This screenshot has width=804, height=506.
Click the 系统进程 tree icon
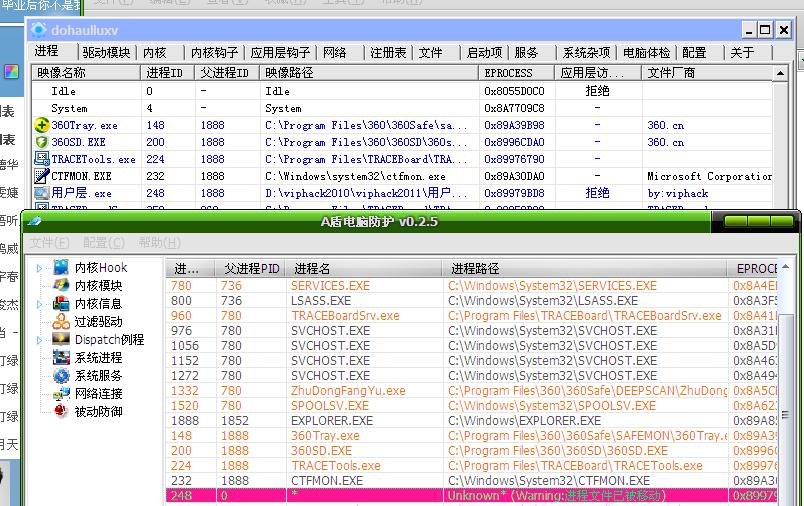(61, 357)
